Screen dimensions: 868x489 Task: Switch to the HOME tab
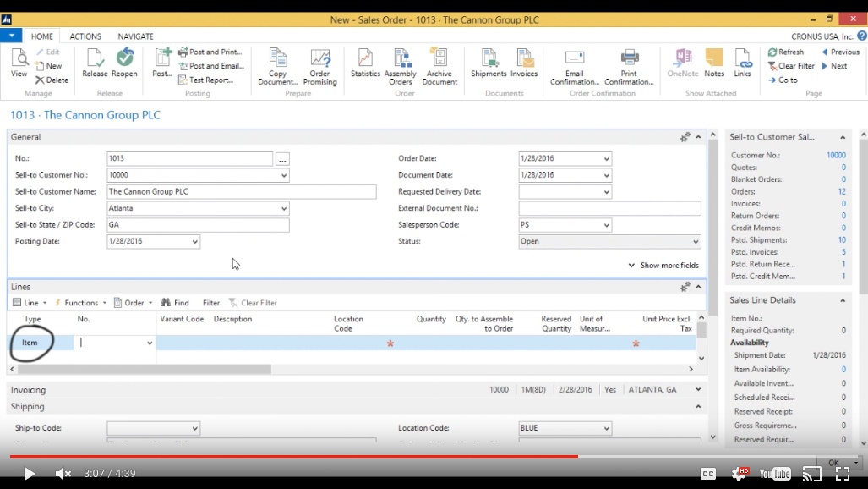[42, 36]
